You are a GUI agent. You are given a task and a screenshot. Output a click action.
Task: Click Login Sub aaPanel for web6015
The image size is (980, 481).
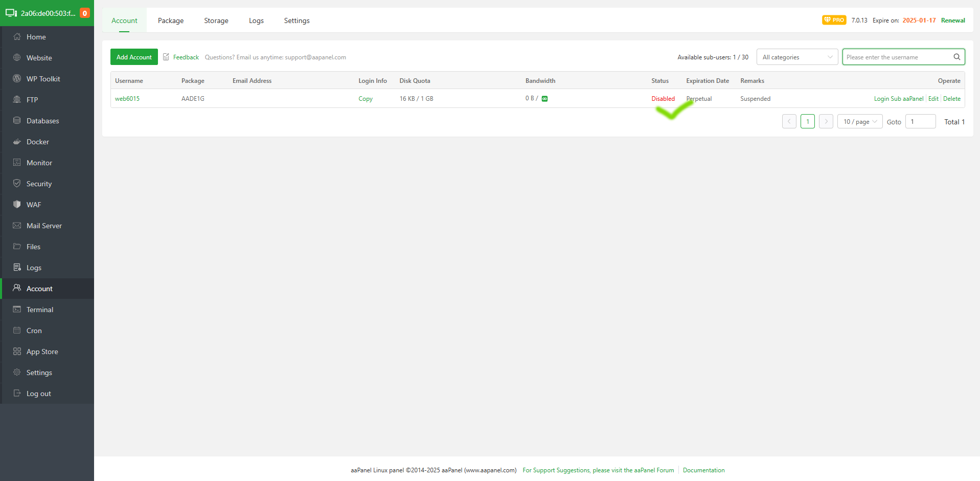click(x=899, y=99)
